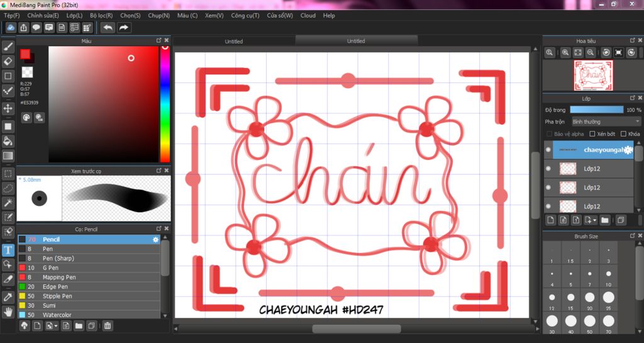The width and height of the screenshot is (644, 343).
Task: Enable the Xén bớt checkbox
Action: click(592, 134)
